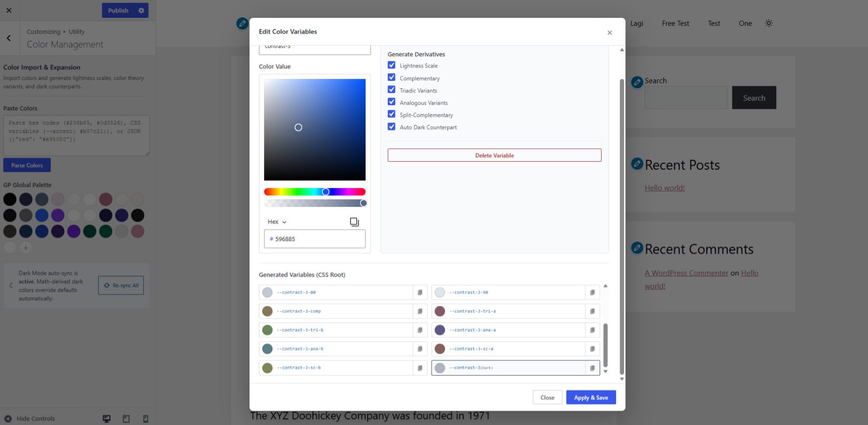This screenshot has height=425, width=868.
Task: Disable the Split-Complementary checkbox
Action: click(x=391, y=114)
